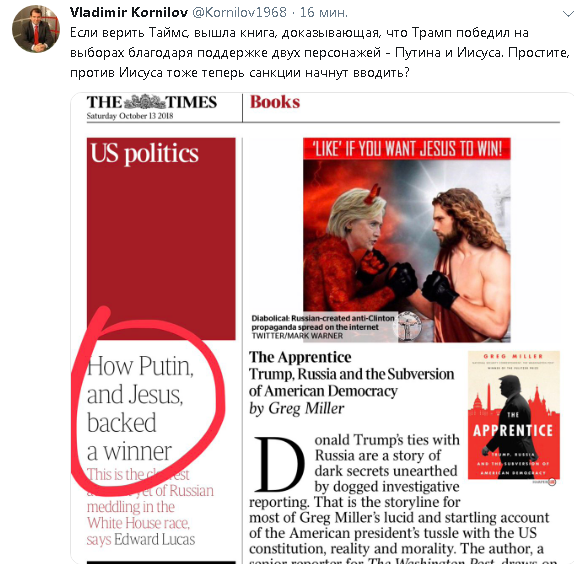Click the 'LIKE' IF YOU WANT JESUS banner

(x=407, y=149)
